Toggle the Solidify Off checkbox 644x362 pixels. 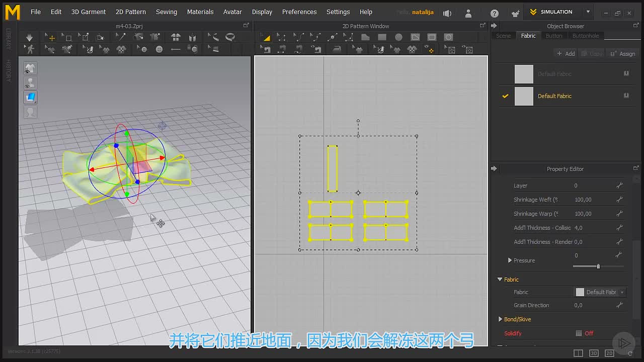pos(579,333)
